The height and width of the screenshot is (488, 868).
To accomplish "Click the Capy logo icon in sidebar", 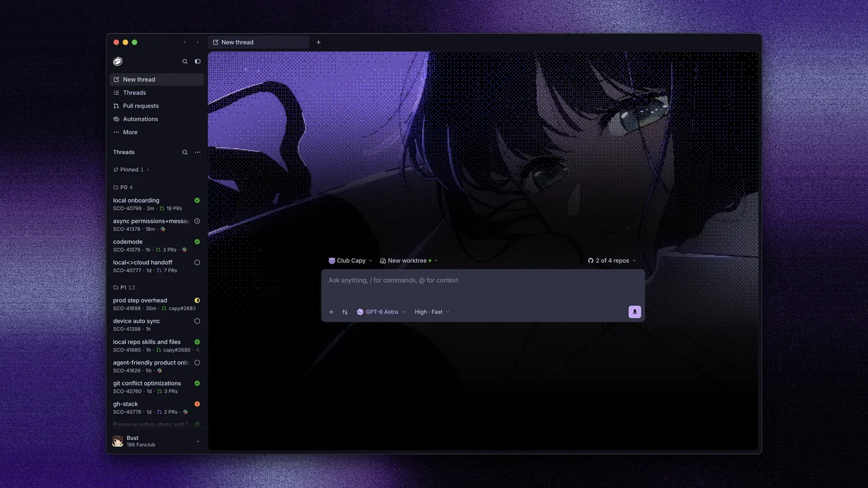I will click(x=118, y=61).
